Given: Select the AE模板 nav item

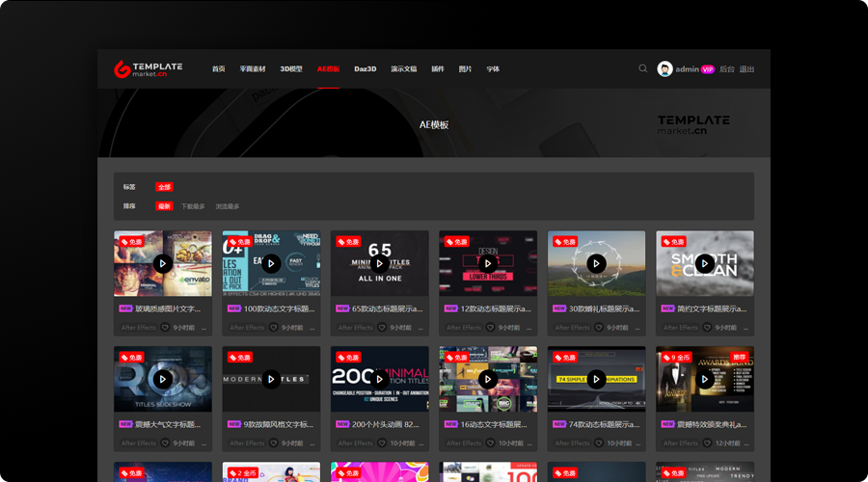Looking at the screenshot, I should coord(328,69).
